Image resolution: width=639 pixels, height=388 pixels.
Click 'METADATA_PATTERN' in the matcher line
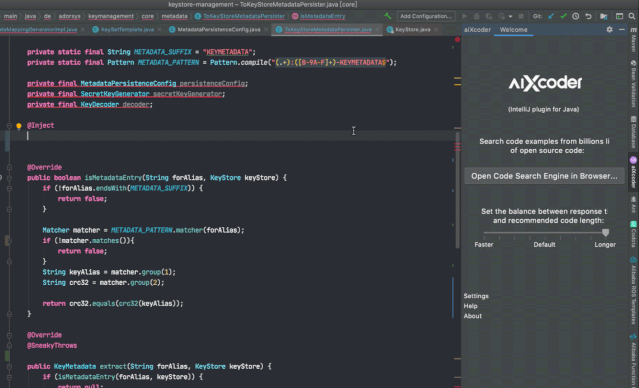tap(141, 230)
